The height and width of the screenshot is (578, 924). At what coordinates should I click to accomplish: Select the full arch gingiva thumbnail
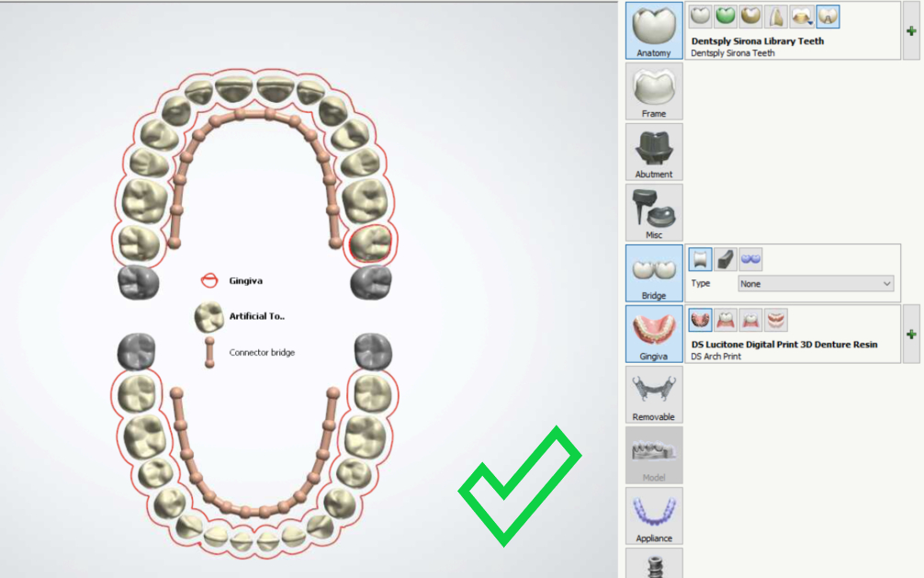tap(700, 319)
